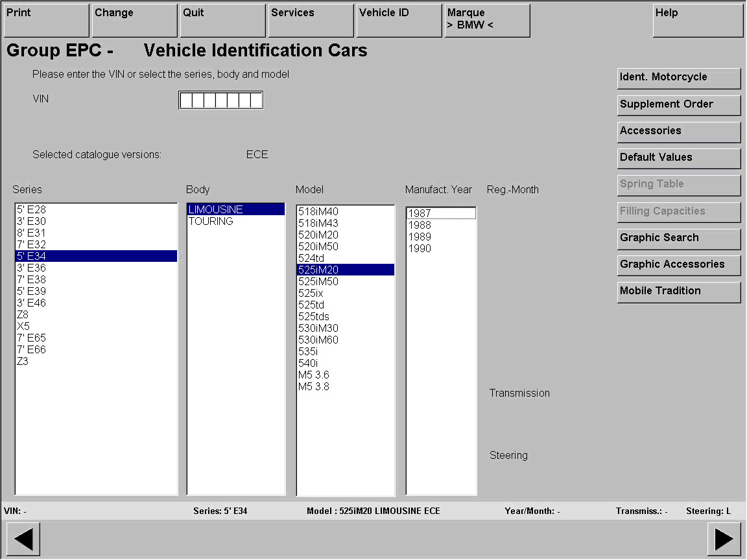This screenshot has width=747, height=560.
Task: Select manufacturing year 1989
Action: [x=441, y=237]
